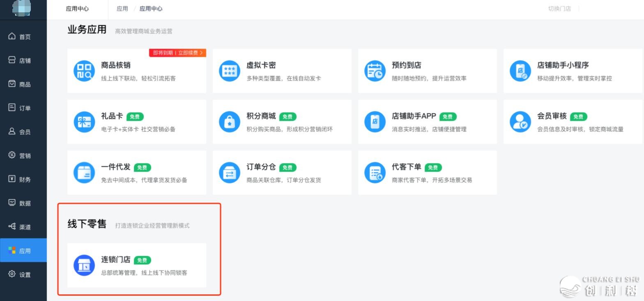The width and height of the screenshot is (644, 301).
Task: Click the 设置 gear icon in sidebar
Action: pyautogui.click(x=12, y=274)
